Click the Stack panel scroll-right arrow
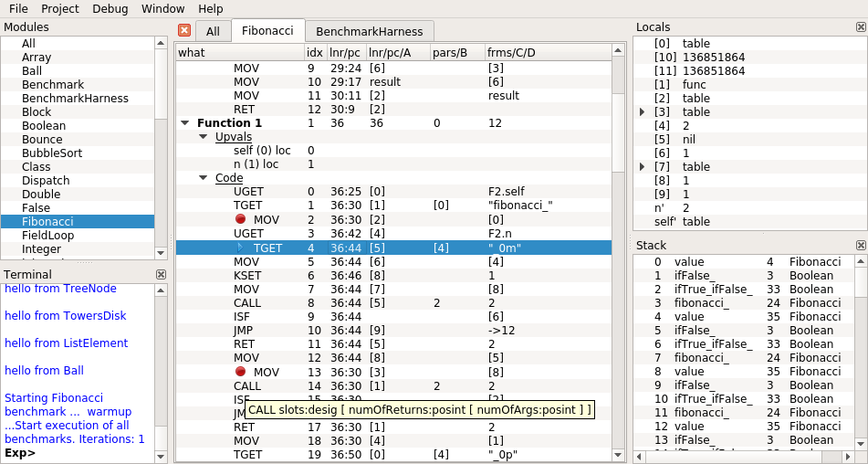 [848, 457]
